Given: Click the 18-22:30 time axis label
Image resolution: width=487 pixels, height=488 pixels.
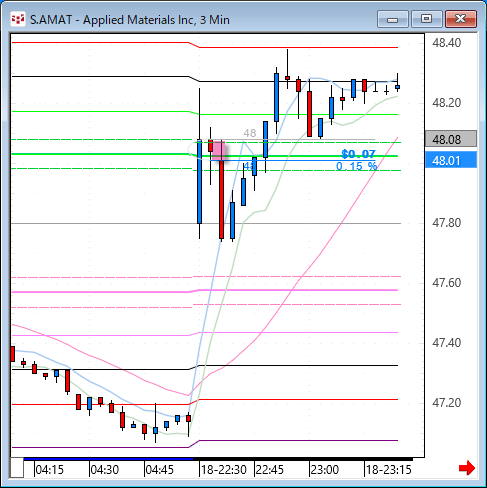Looking at the screenshot, I should tap(224, 470).
